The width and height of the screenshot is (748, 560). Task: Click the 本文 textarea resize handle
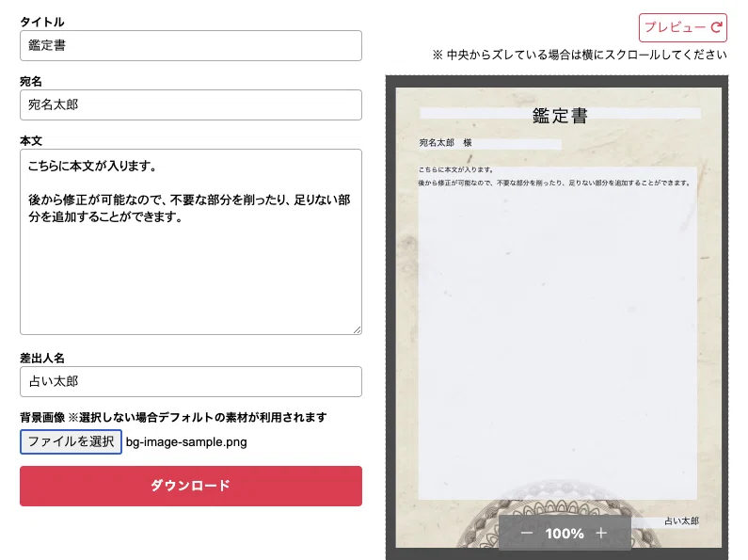click(x=358, y=329)
